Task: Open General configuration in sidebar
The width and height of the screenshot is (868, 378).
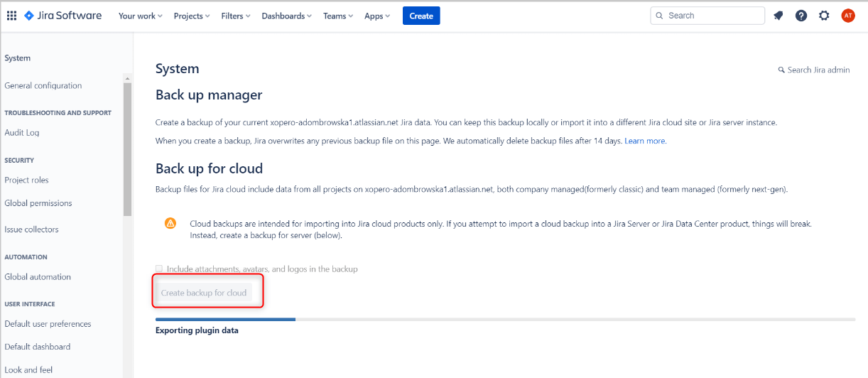Action: coord(43,85)
